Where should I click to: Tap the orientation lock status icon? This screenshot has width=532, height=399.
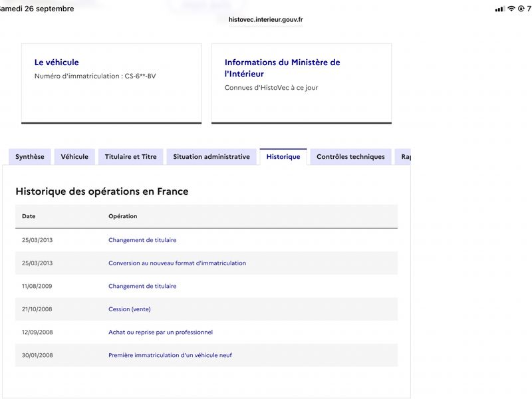pyautogui.click(x=521, y=9)
